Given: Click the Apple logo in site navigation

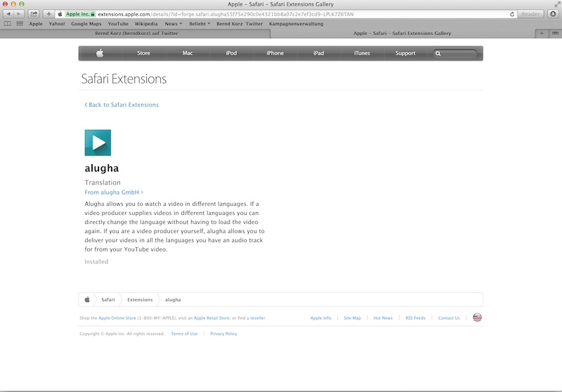Looking at the screenshot, I should click(x=100, y=53).
